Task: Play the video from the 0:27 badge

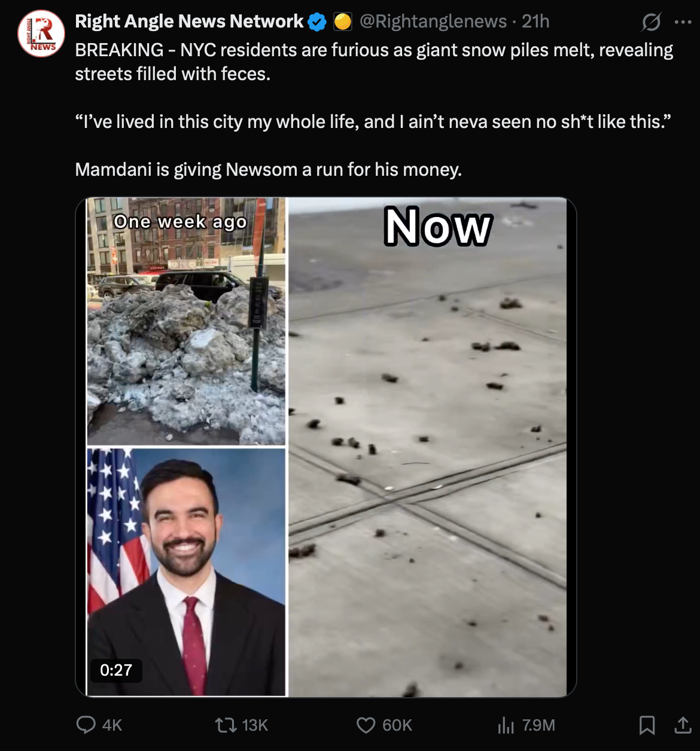Action: tap(116, 670)
